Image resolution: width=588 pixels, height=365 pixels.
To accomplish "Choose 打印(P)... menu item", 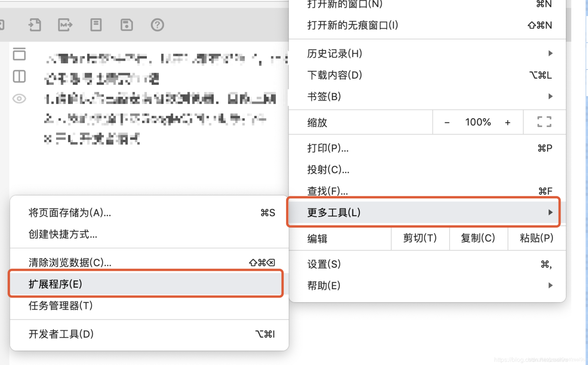I will 427,148.
